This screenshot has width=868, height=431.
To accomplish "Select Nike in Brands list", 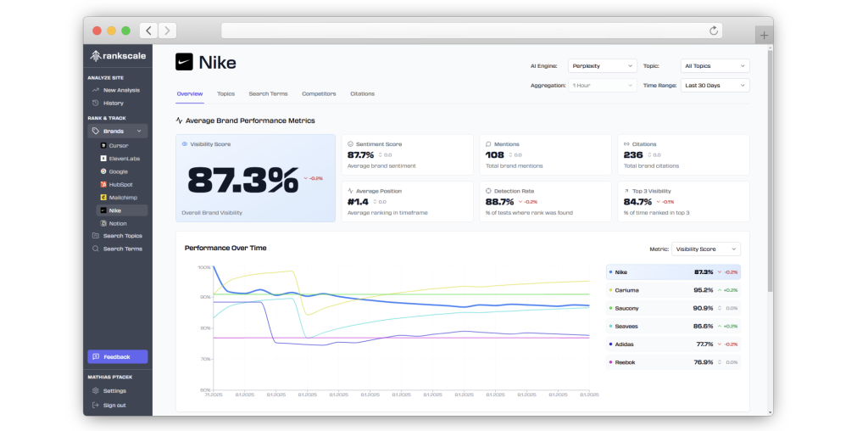I will point(122,210).
